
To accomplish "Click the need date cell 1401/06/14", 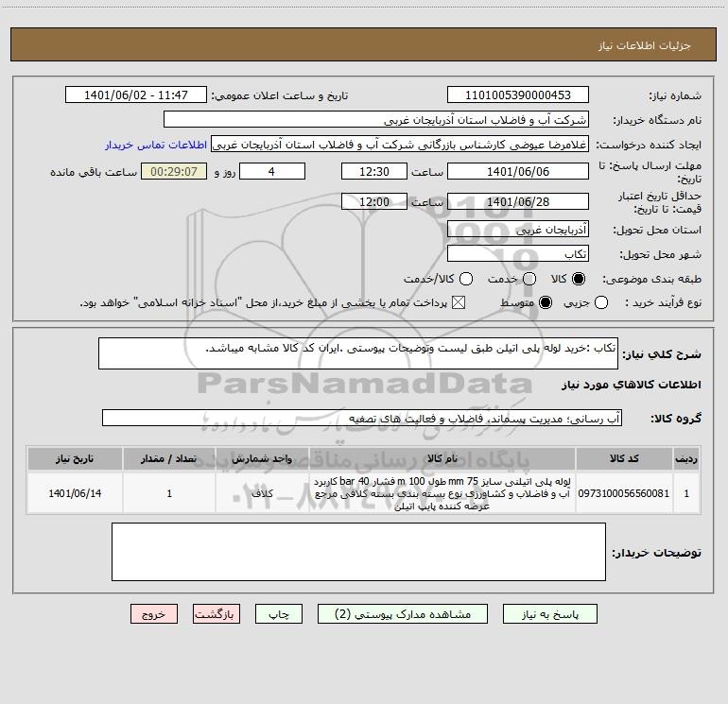I will [75, 493].
